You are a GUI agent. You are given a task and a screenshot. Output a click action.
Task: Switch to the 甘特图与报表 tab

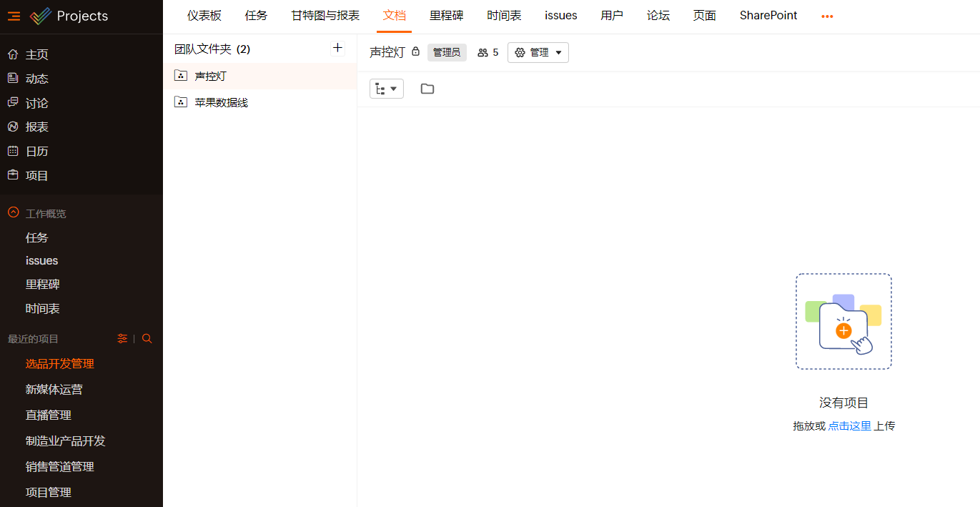325,16
